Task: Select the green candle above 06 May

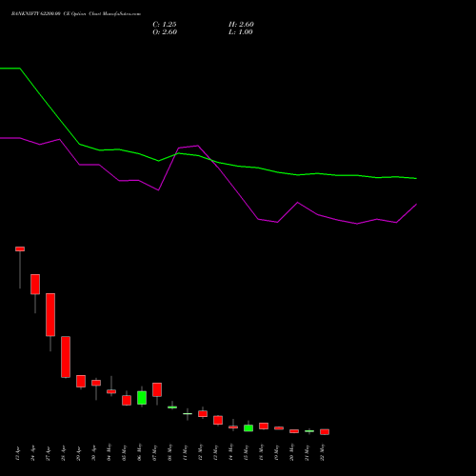Action: pos(142,398)
